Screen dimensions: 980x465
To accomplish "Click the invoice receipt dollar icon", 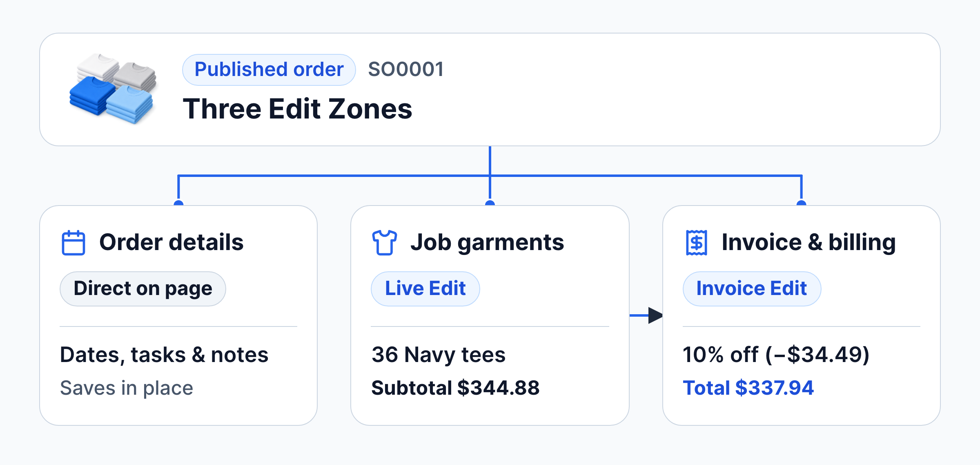I will [x=697, y=243].
